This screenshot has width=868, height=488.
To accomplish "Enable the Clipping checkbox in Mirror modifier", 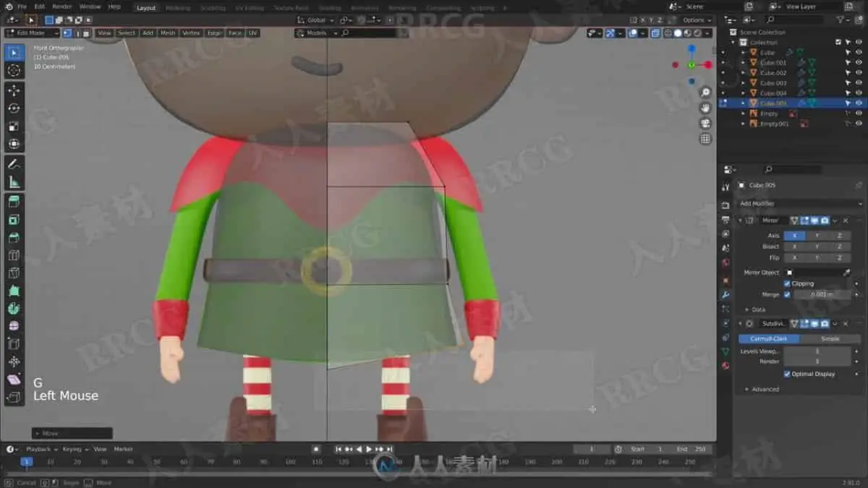I will (787, 283).
